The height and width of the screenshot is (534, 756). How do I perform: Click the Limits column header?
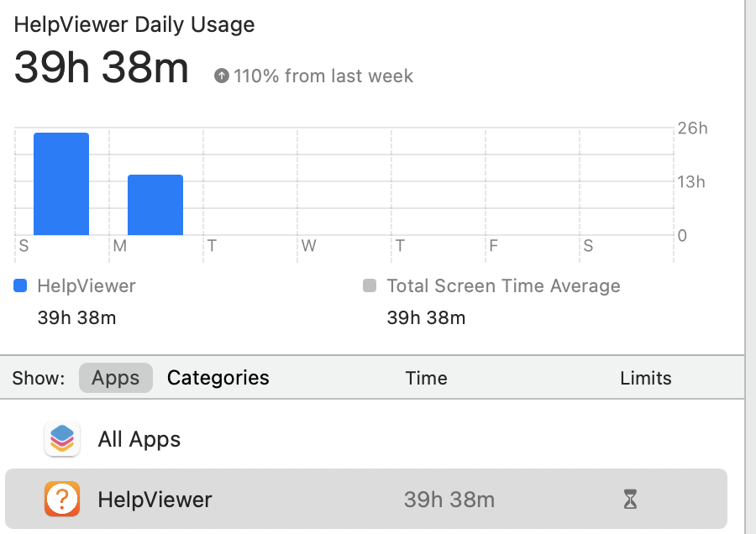[x=645, y=378]
